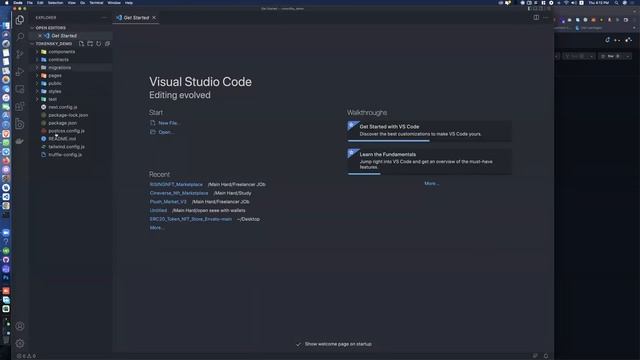The height and width of the screenshot is (360, 640).
Task: Close Get Started in Open Editors list
Action: (x=40, y=36)
